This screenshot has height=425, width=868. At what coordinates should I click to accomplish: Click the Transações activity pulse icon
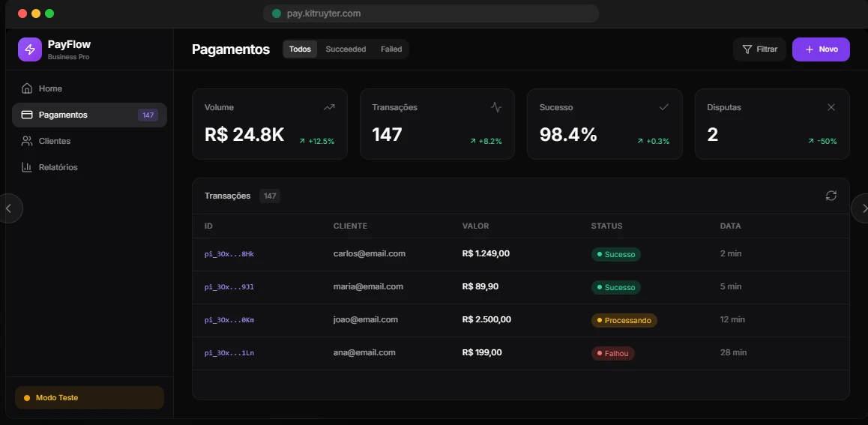[x=496, y=107]
